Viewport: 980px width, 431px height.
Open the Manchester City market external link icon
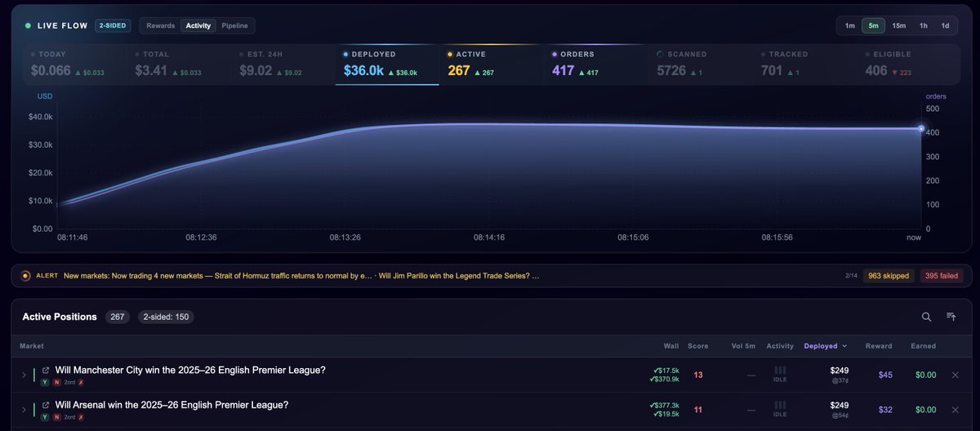point(46,371)
